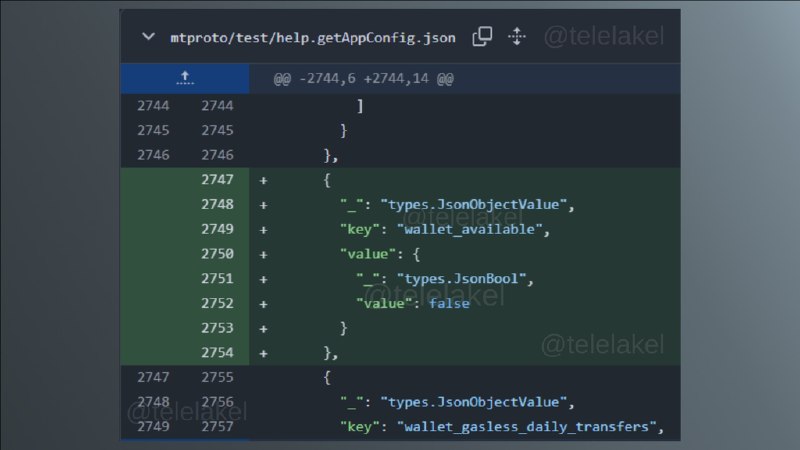Select new line number 2750
The image size is (800, 450).
point(217,254)
